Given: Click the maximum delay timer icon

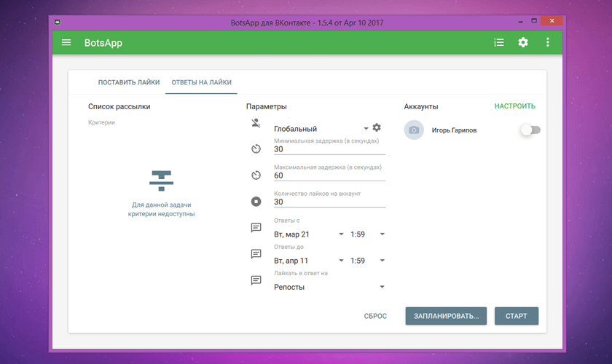Looking at the screenshot, I should coord(256,175).
